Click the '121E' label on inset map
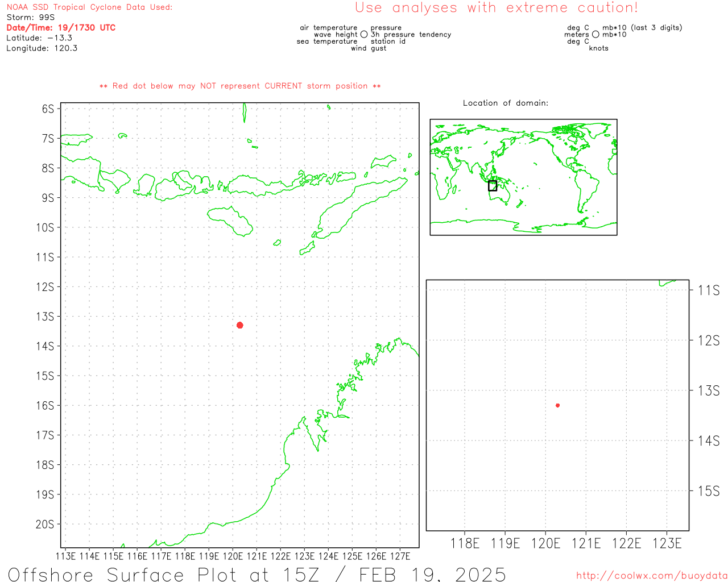 click(x=586, y=543)
